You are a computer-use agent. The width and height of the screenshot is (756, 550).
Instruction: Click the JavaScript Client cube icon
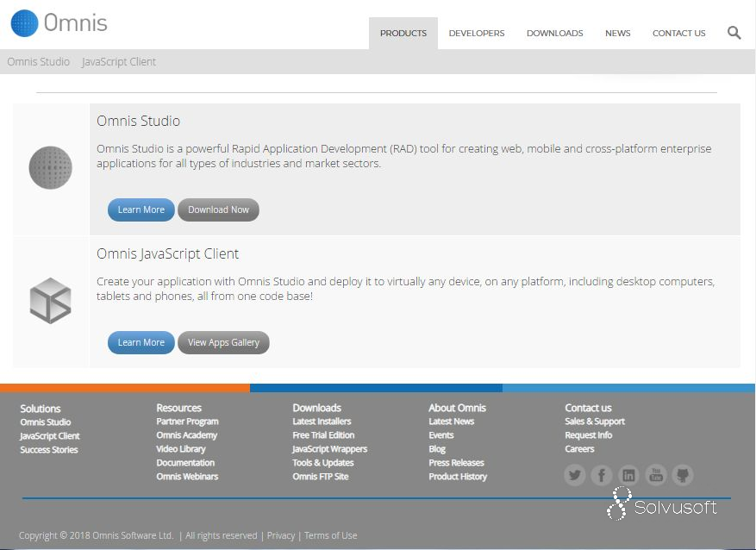pos(50,300)
